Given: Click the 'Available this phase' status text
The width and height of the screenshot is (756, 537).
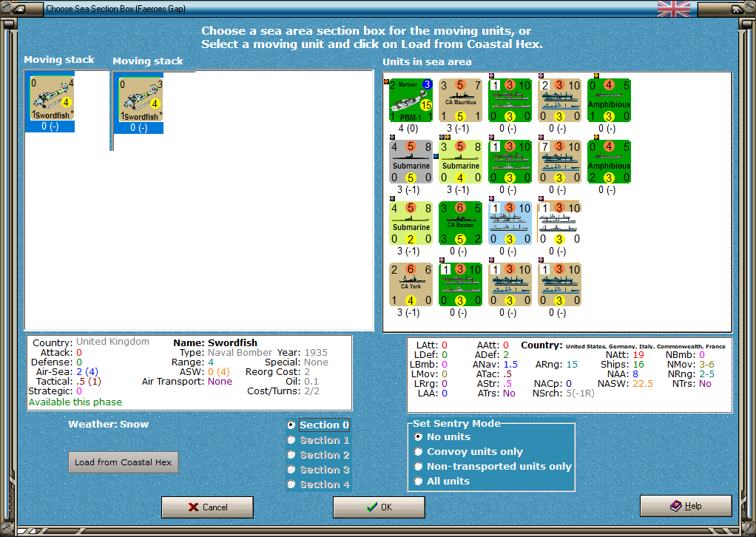Looking at the screenshot, I should click(x=75, y=402).
